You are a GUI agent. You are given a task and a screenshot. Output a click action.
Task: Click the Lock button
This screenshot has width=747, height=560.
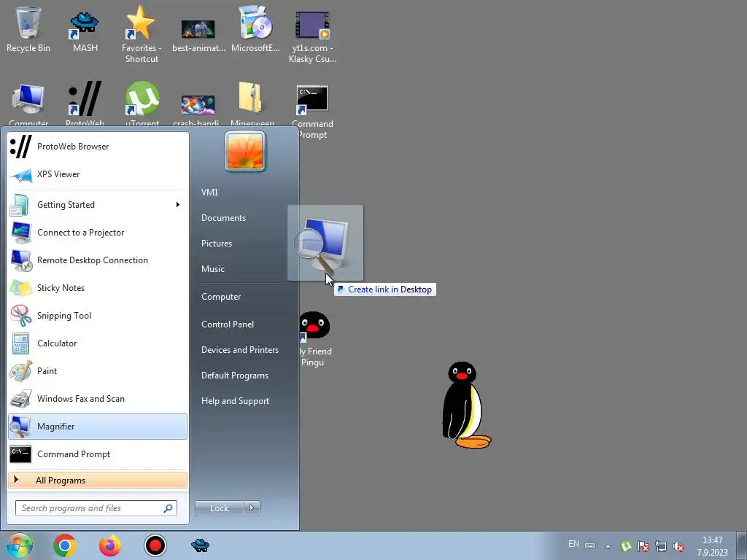click(219, 508)
